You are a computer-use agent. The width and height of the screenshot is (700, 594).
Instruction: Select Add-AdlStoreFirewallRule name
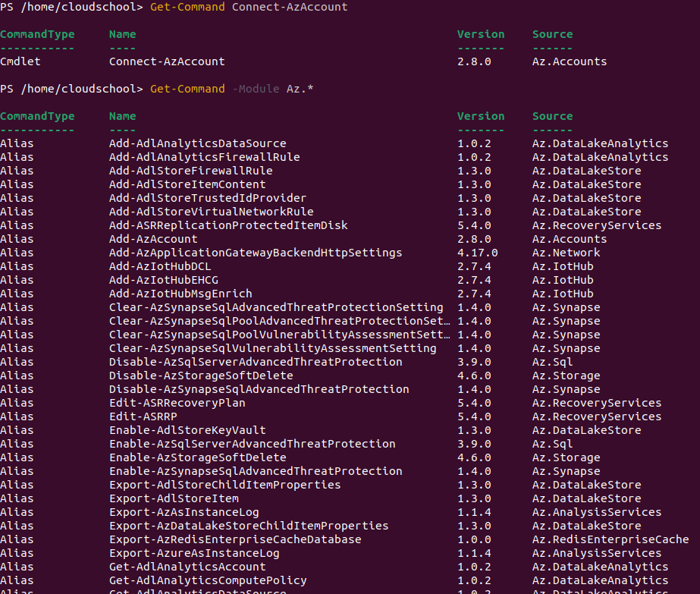click(x=191, y=171)
